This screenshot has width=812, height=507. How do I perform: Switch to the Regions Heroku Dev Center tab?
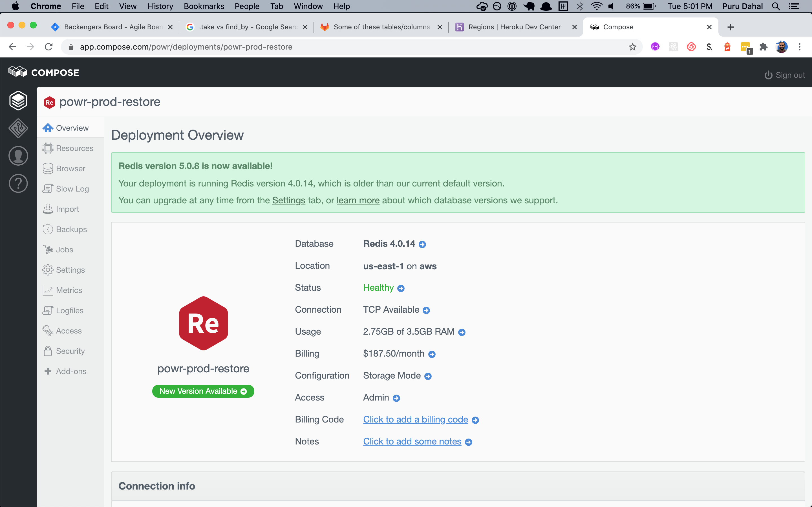click(x=514, y=27)
